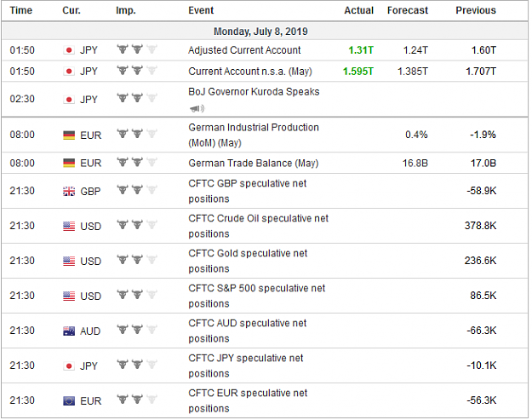Click the Monday, July 8, 2019 date row
532x420 pixels.
pos(265,32)
